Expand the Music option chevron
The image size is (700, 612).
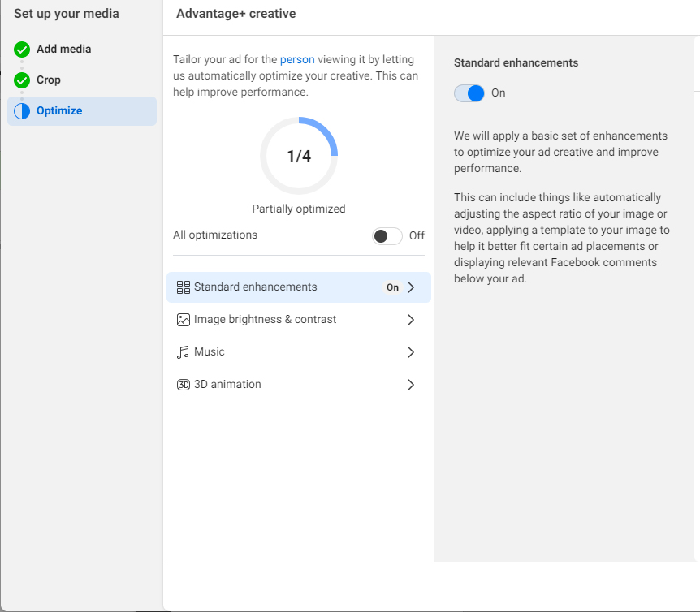411,352
